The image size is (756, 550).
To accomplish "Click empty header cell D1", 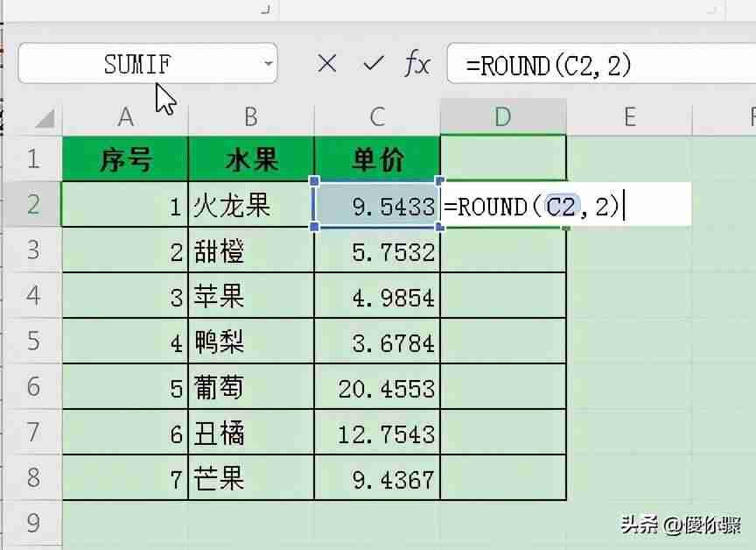I will pos(503,159).
